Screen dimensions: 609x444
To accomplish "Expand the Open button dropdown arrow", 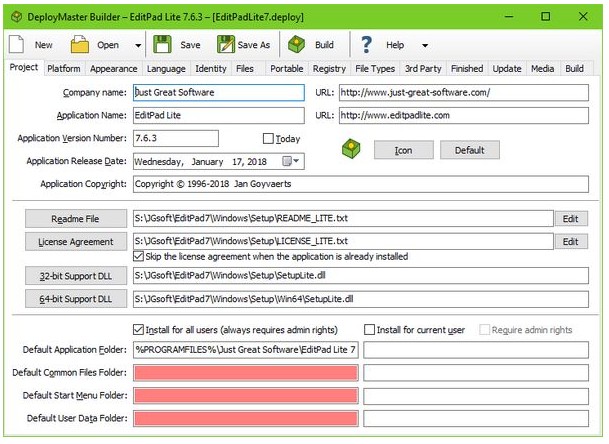I will (138, 45).
